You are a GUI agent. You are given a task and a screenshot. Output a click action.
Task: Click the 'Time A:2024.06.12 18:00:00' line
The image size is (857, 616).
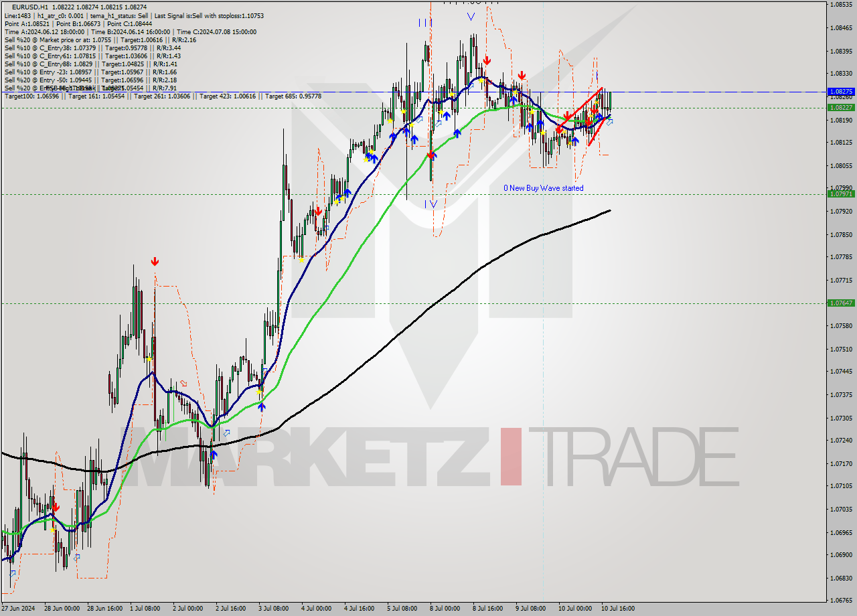(130, 31)
